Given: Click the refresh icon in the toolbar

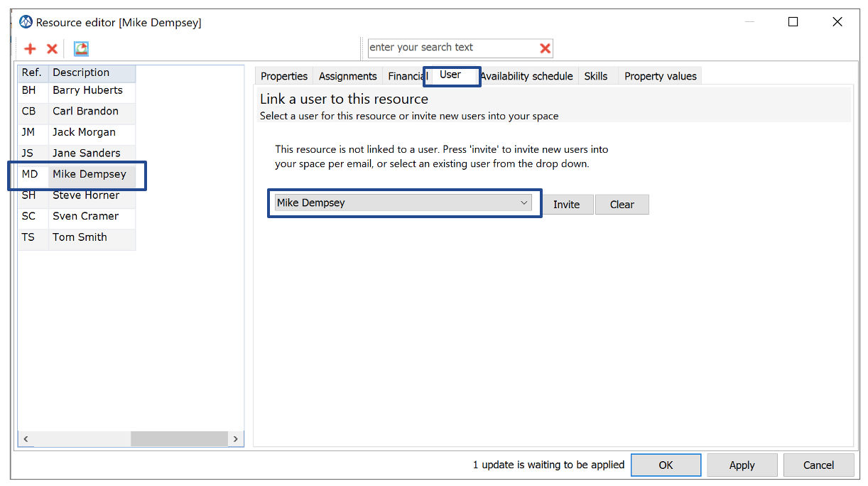Looking at the screenshot, I should tap(81, 48).
